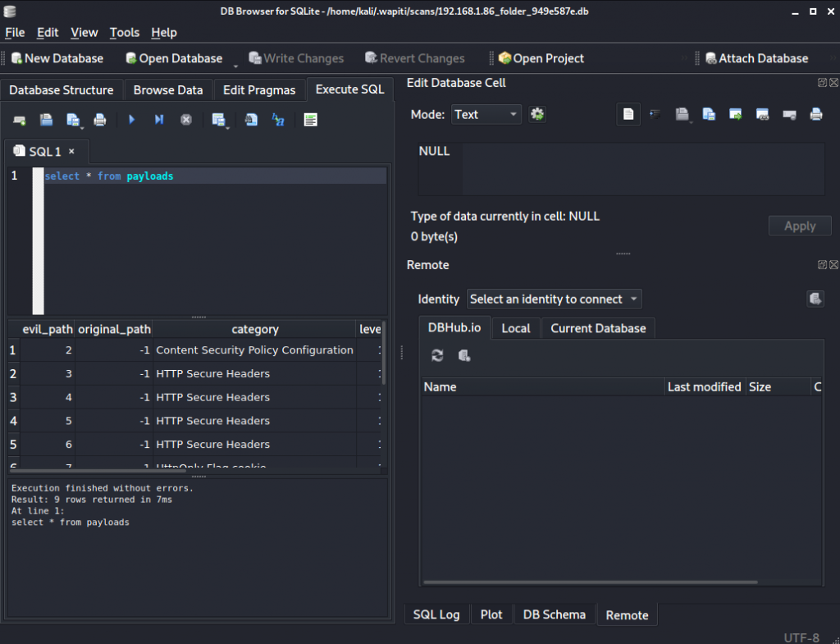The height and width of the screenshot is (644, 840).
Task: Open find and replace icon in SQL toolbar
Action: point(278,120)
